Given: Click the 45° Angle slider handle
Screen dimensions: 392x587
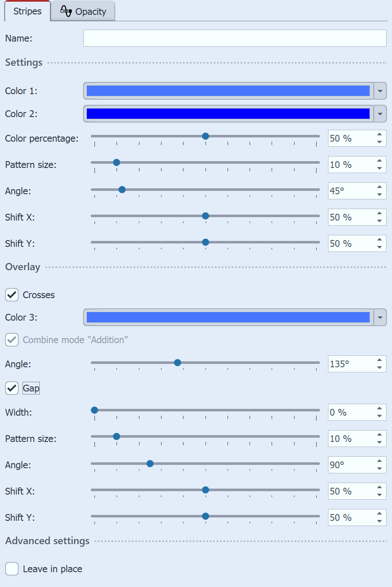Looking at the screenshot, I should tap(122, 190).
